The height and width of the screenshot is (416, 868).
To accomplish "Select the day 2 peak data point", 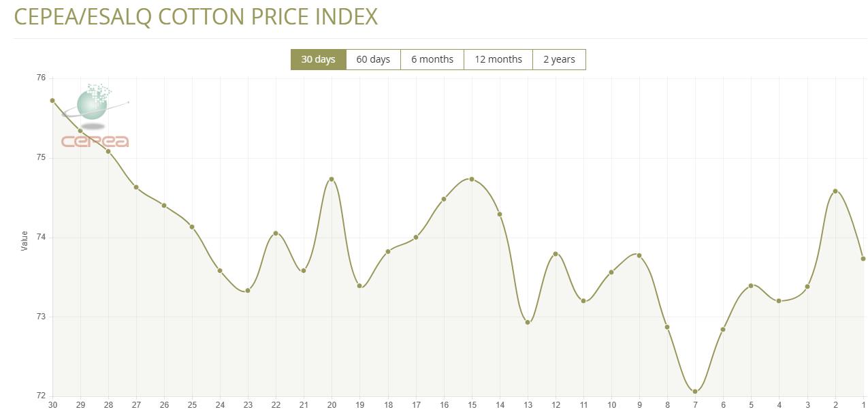I will pyautogui.click(x=835, y=191).
